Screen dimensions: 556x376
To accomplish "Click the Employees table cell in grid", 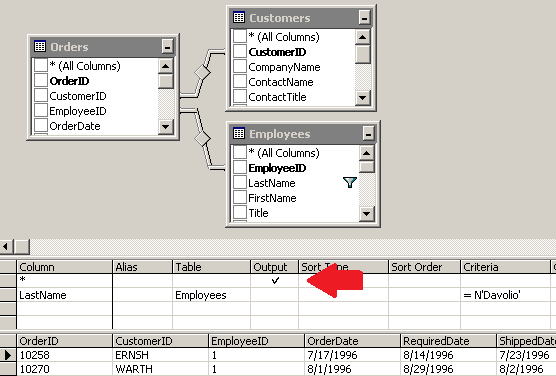I will [x=211, y=295].
